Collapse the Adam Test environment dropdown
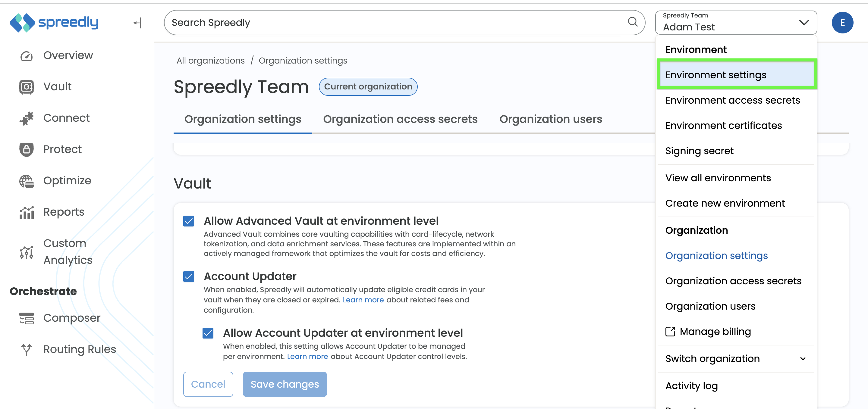The image size is (868, 409). click(x=736, y=23)
